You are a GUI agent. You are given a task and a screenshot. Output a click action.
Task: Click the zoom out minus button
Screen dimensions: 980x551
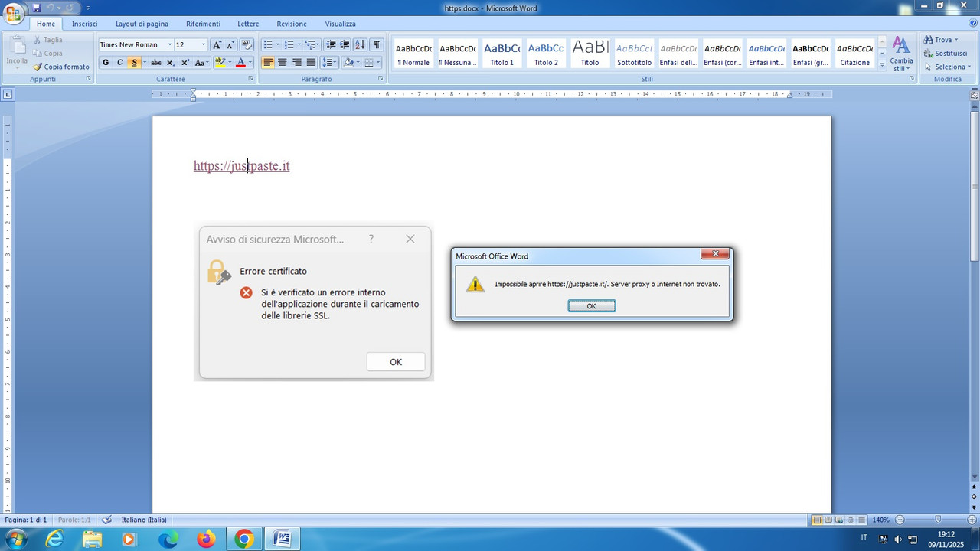click(x=900, y=520)
